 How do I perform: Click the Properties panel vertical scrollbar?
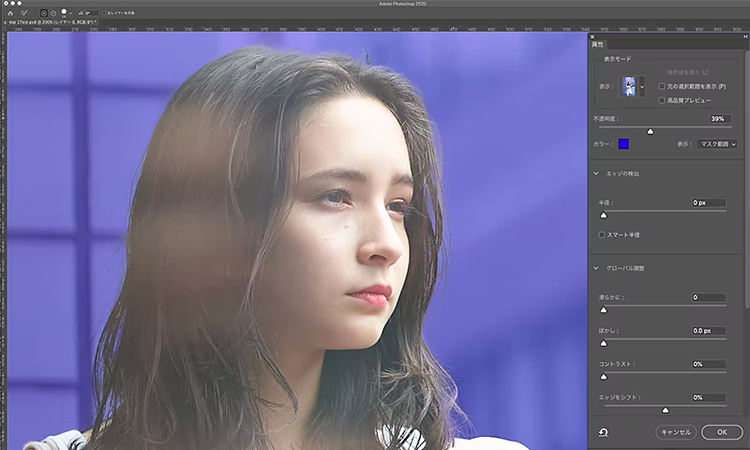747,179
